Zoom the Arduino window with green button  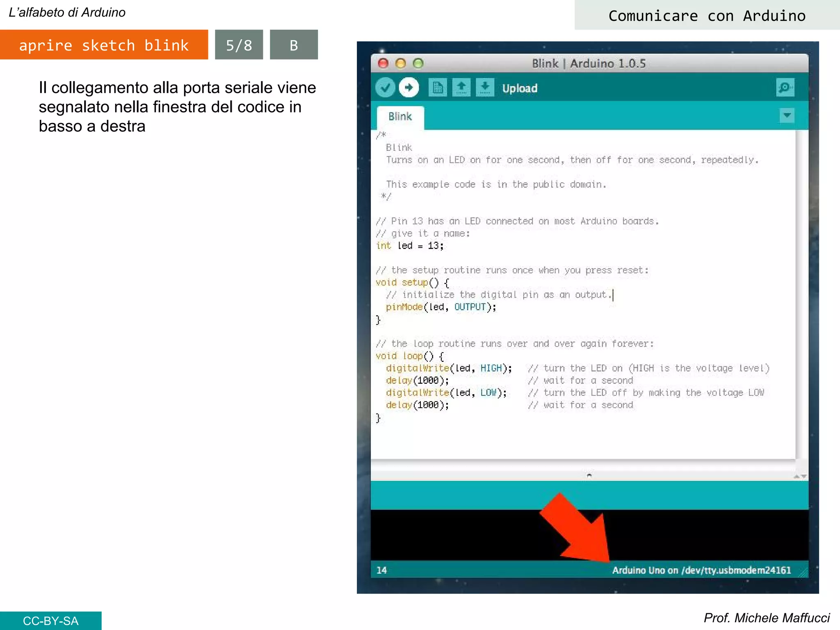(418, 63)
